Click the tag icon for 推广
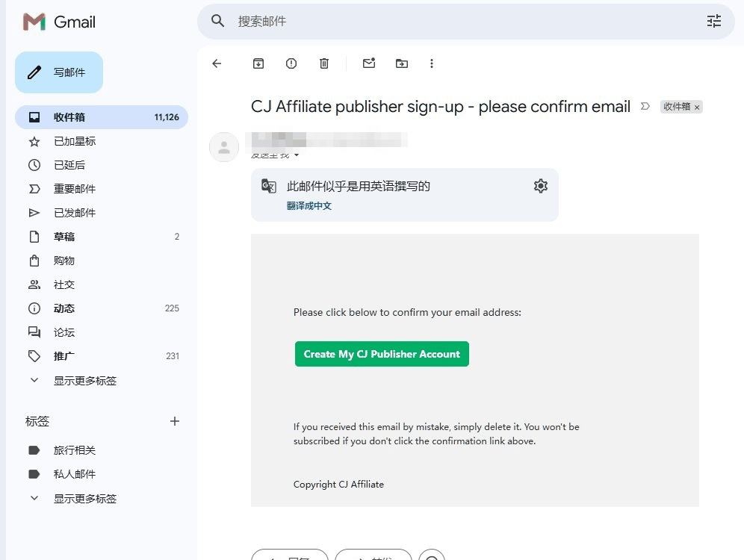Image resolution: width=744 pixels, height=560 pixels. [x=34, y=356]
